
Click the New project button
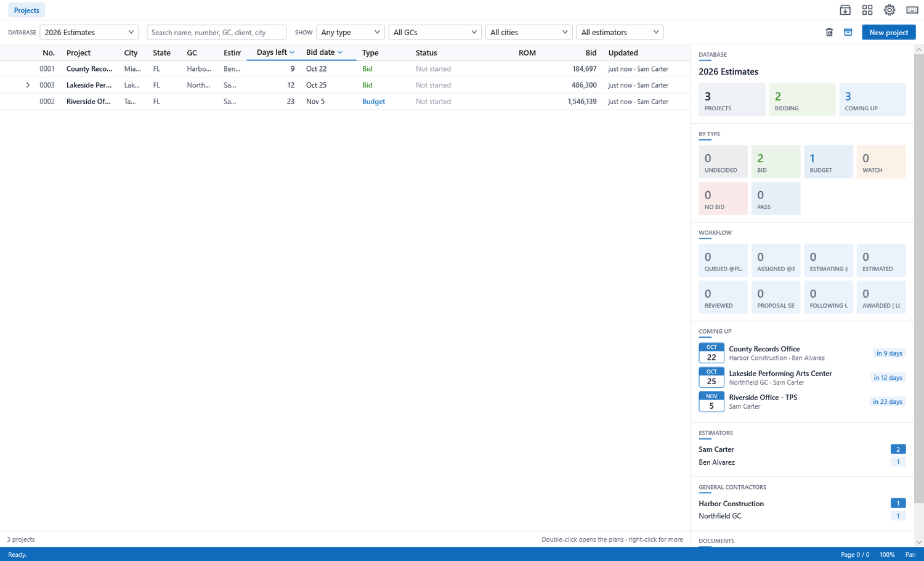(888, 32)
